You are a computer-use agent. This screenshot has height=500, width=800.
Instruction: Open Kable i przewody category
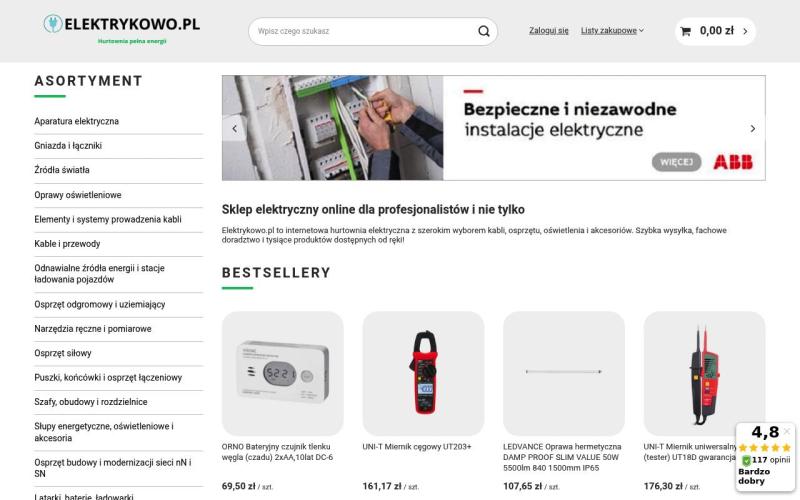coord(67,244)
